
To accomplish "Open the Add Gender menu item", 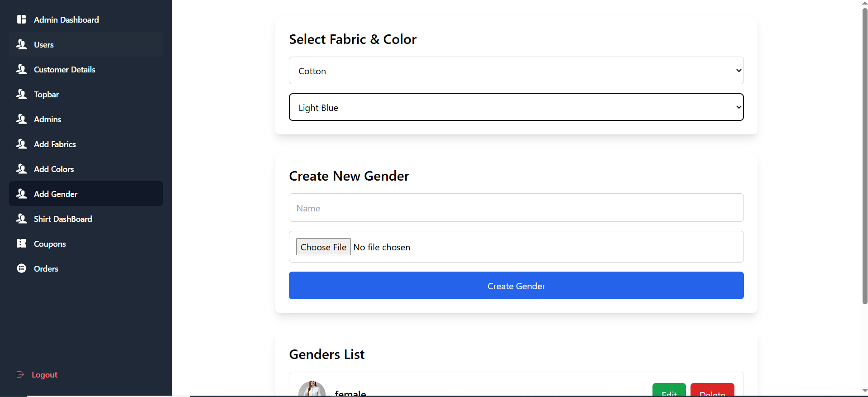I will click(55, 194).
